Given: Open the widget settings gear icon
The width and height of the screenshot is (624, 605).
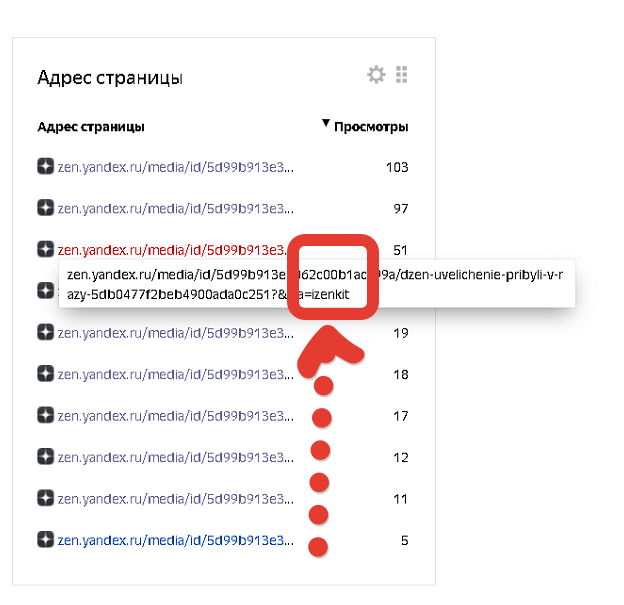Looking at the screenshot, I should [376, 74].
